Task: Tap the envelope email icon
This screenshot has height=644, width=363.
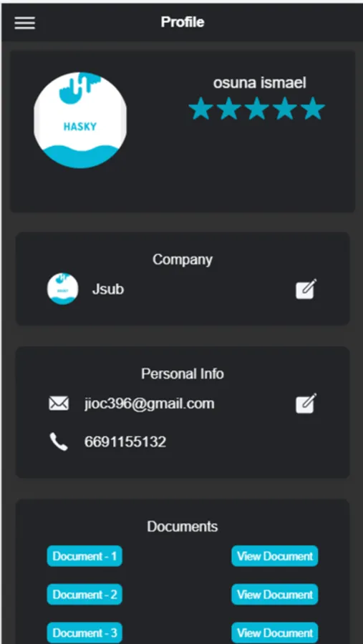Action: [x=59, y=404]
